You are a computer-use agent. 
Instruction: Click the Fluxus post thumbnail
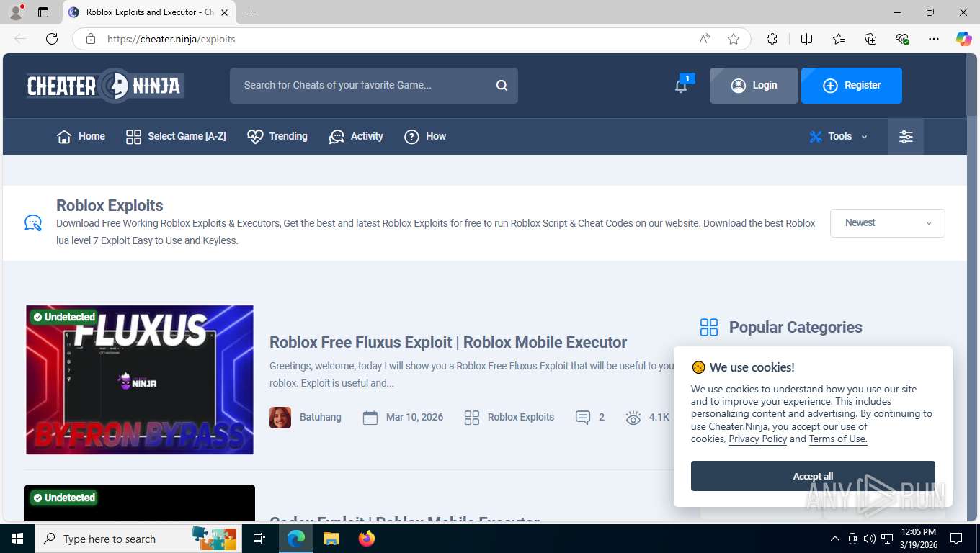pyautogui.click(x=140, y=379)
